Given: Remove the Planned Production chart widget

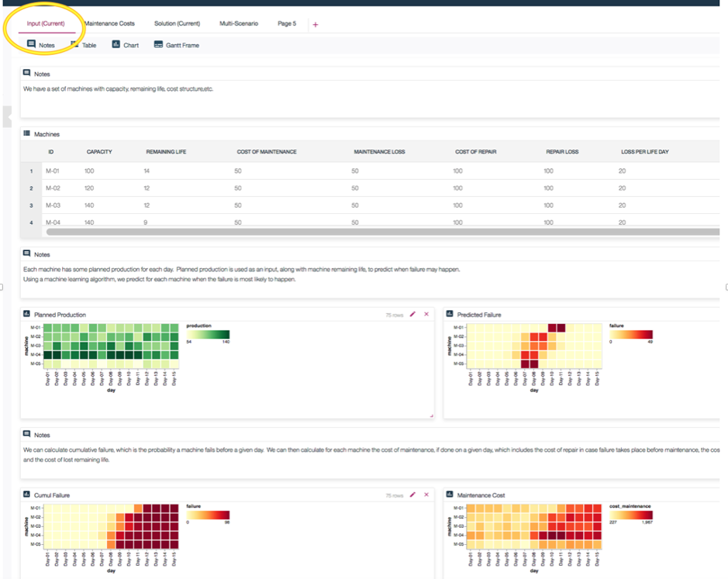Looking at the screenshot, I should pos(426,315).
